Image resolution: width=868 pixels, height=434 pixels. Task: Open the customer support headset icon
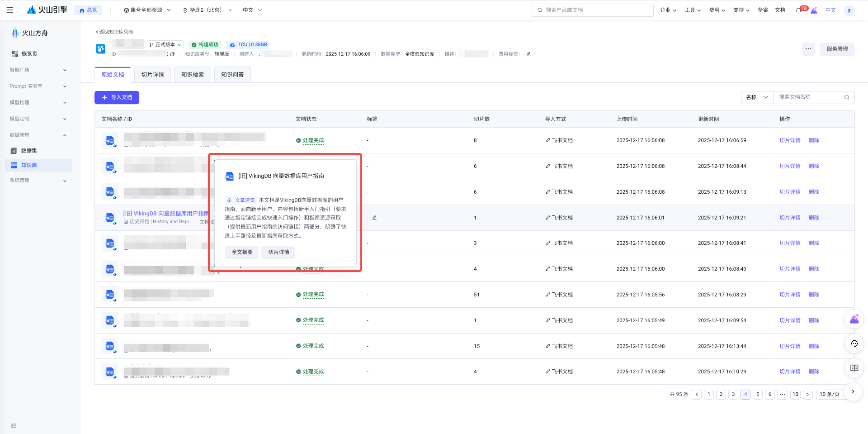854,343
